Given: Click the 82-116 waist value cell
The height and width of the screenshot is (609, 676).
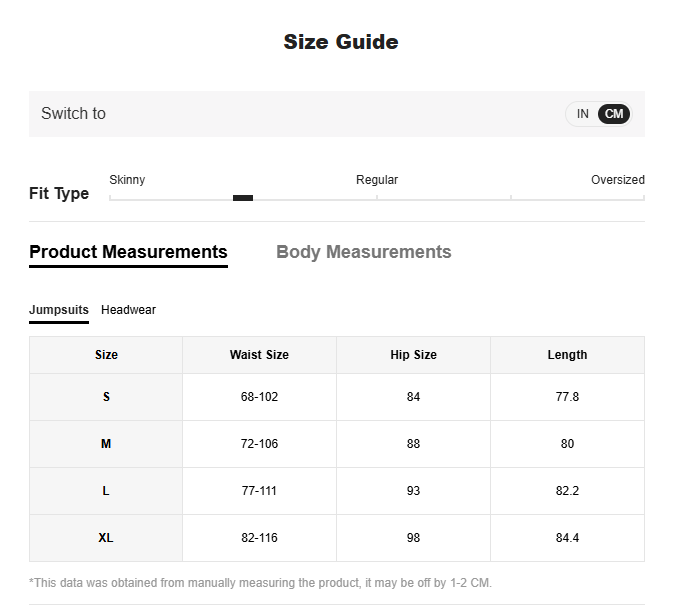Looking at the screenshot, I should click(259, 538).
